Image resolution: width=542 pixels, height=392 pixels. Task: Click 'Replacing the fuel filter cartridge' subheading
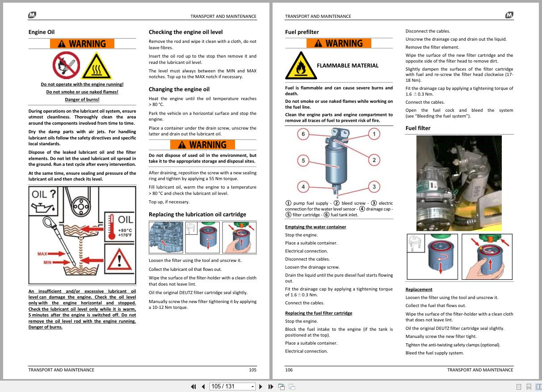(319, 313)
